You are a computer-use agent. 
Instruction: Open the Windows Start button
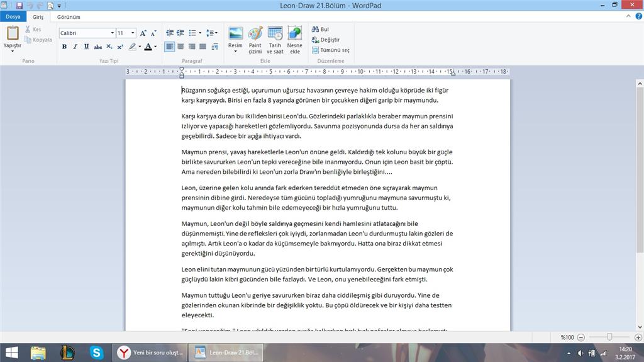11,353
